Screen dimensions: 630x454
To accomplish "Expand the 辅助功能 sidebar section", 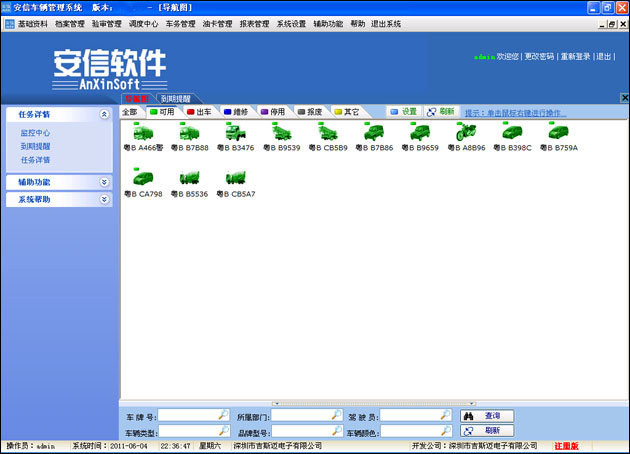I will click(x=104, y=182).
